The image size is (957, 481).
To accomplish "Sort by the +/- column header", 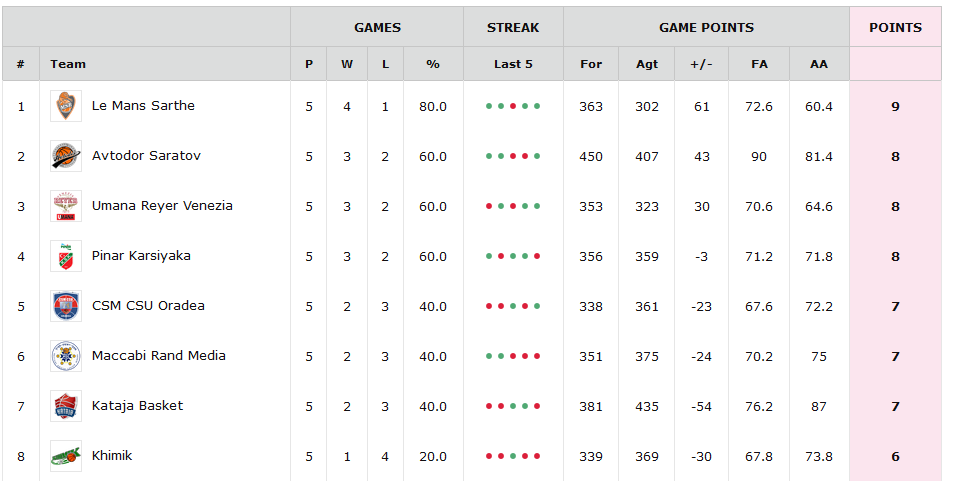I will (701, 64).
